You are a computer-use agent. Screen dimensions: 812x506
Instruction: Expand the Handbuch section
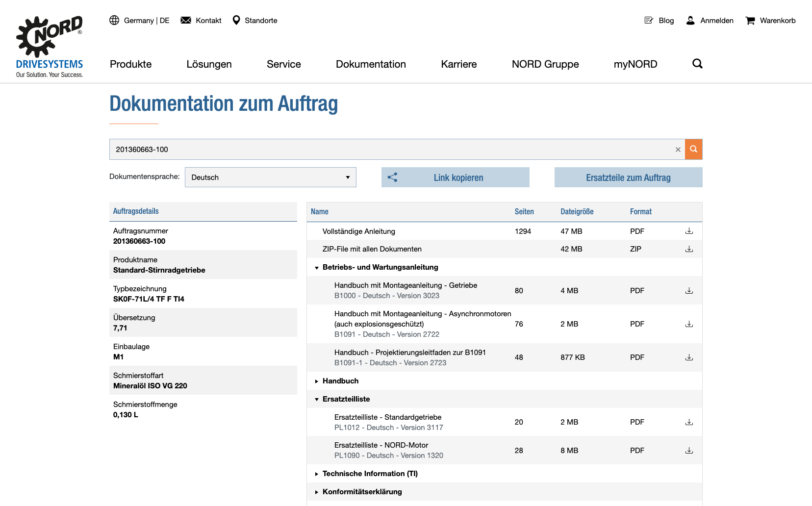[317, 381]
